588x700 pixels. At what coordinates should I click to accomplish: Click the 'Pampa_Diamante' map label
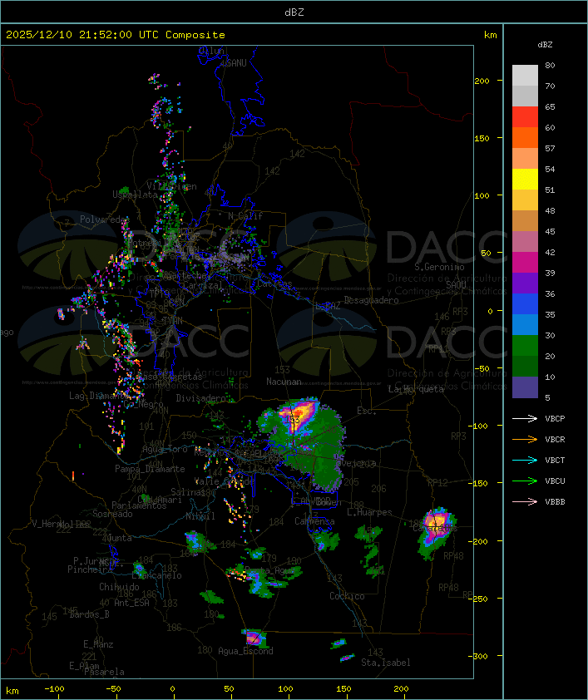150,469
